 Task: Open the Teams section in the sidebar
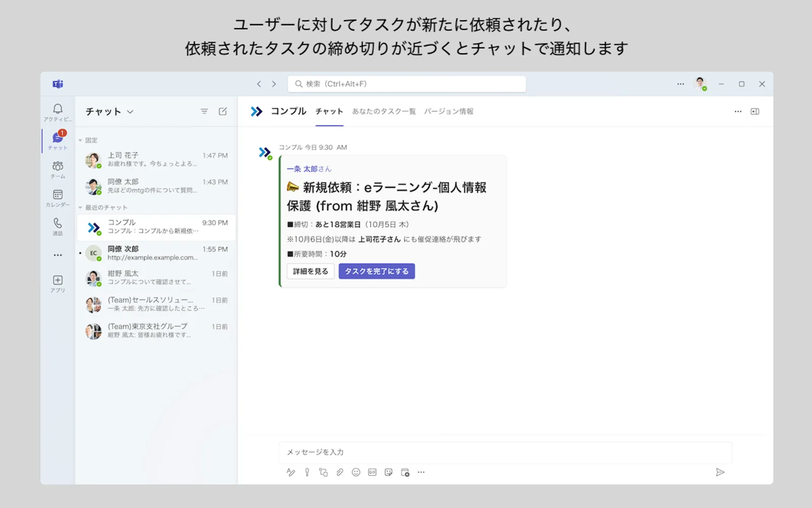58,169
